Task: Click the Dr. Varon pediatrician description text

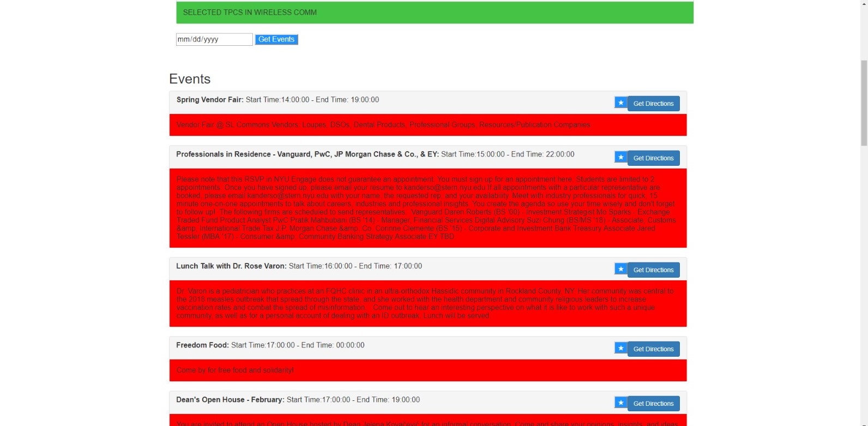Action: (x=425, y=303)
